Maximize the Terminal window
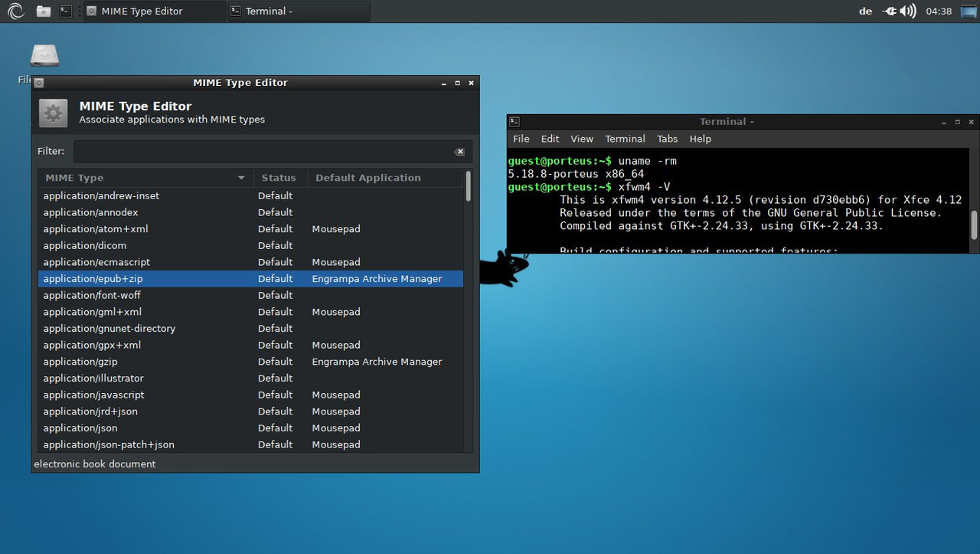Image resolution: width=980 pixels, height=554 pixels. coord(958,122)
